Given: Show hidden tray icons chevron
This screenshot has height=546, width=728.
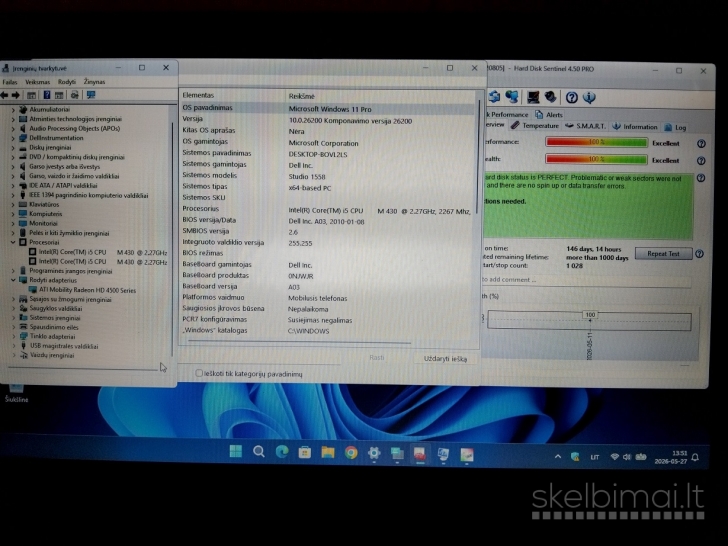Looking at the screenshot, I should (558, 457).
